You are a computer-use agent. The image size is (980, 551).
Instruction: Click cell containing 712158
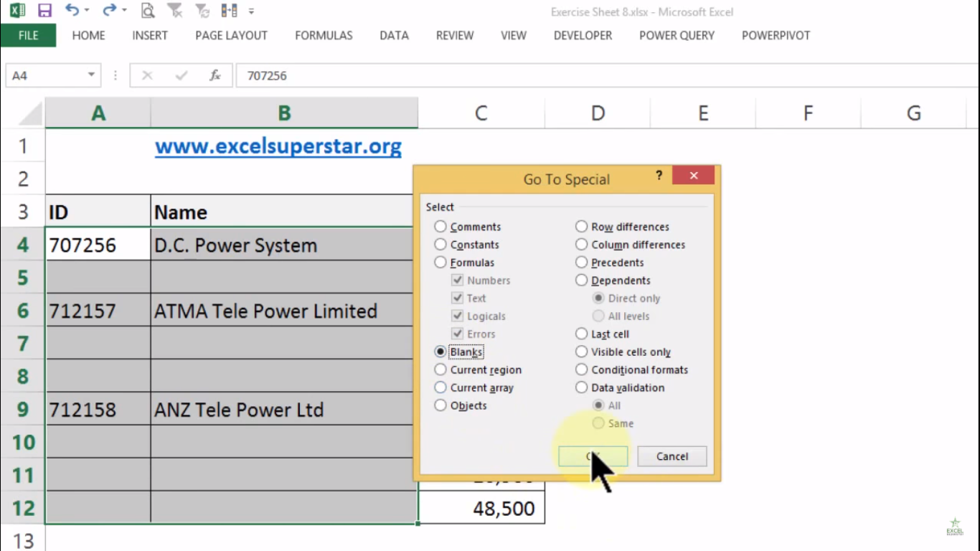(x=98, y=410)
